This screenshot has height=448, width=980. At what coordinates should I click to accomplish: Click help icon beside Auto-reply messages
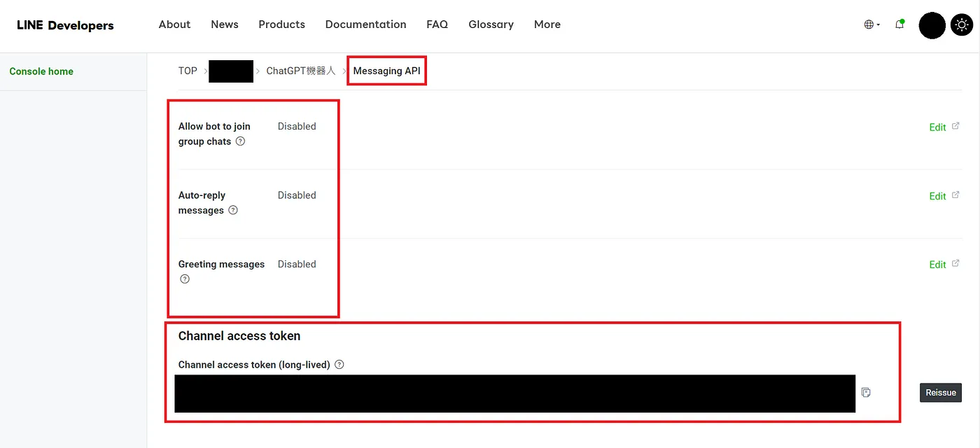[233, 210]
